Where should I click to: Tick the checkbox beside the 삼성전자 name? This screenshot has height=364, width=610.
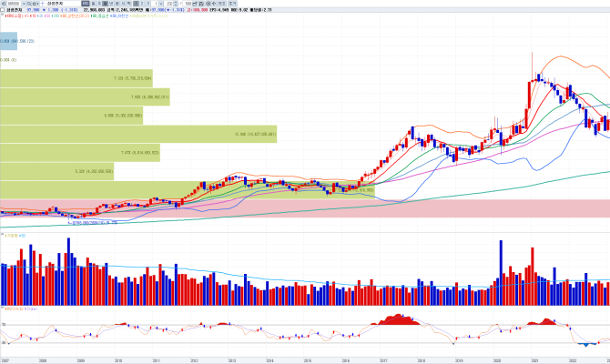click(x=3, y=10)
